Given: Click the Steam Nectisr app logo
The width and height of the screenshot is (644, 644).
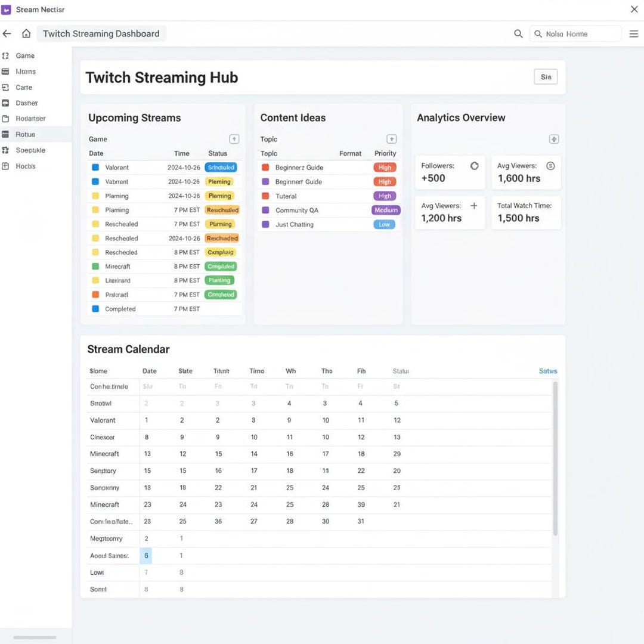Looking at the screenshot, I should click(6, 10).
